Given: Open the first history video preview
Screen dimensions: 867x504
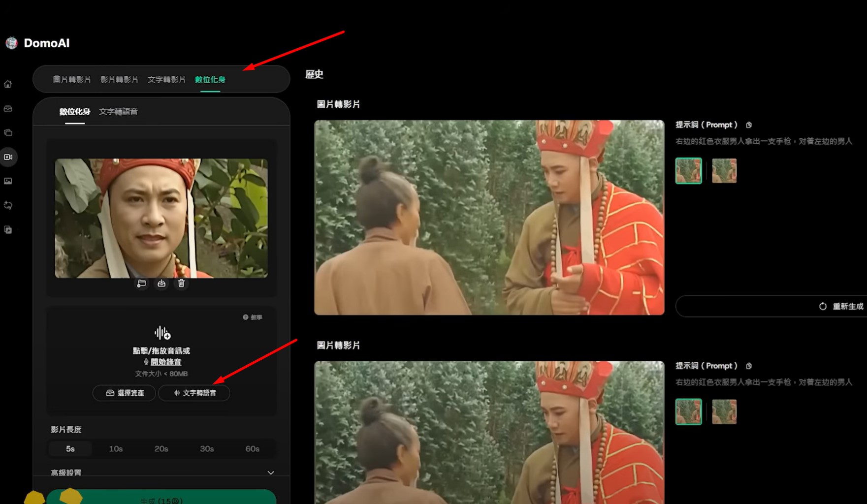Looking at the screenshot, I should pos(489,218).
